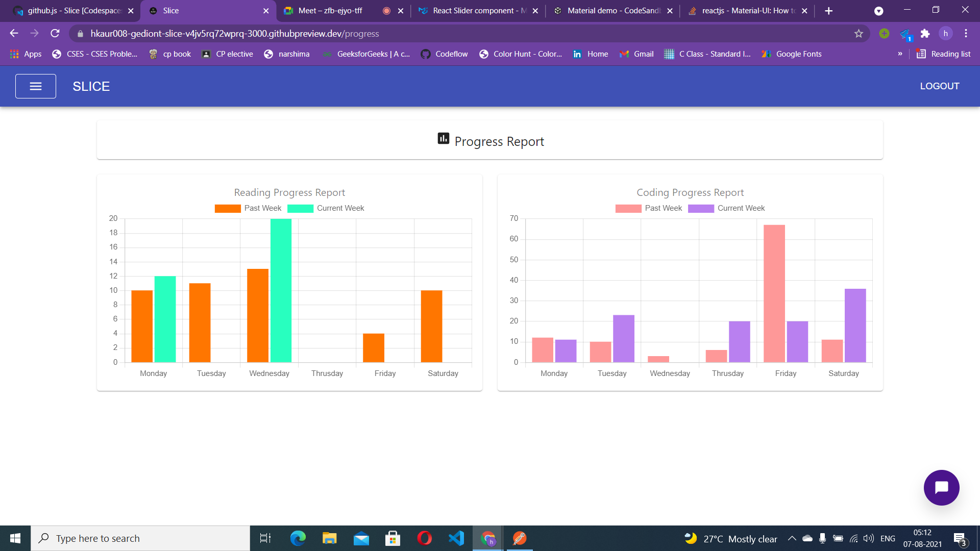Click the LOGOUT button
Image resolution: width=980 pixels, height=551 pixels.
click(939, 86)
